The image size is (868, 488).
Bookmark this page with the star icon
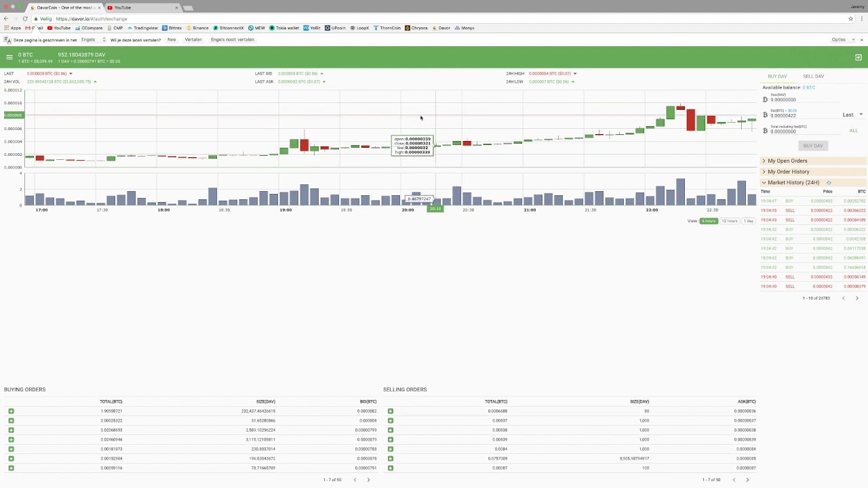tap(850, 18)
